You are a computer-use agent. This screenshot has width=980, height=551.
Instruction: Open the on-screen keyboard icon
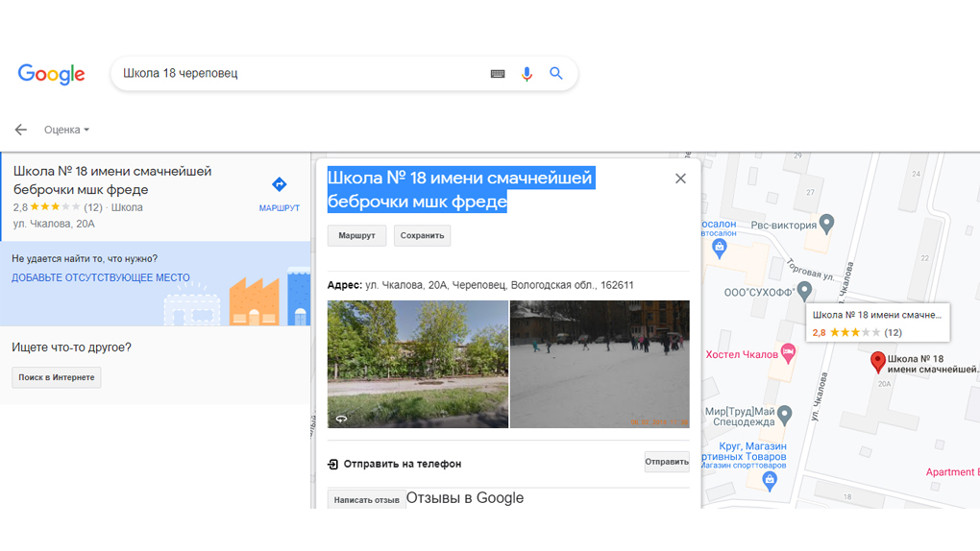tap(498, 74)
